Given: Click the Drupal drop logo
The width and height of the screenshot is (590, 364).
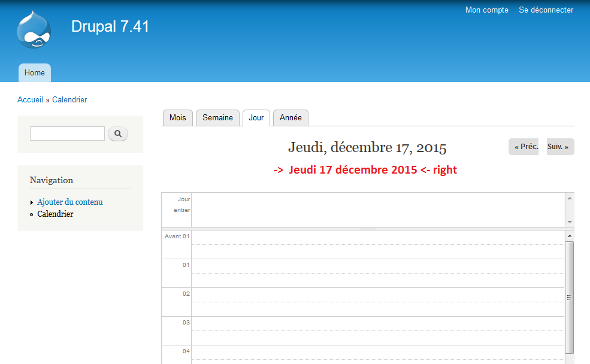Looking at the screenshot, I should [34, 30].
